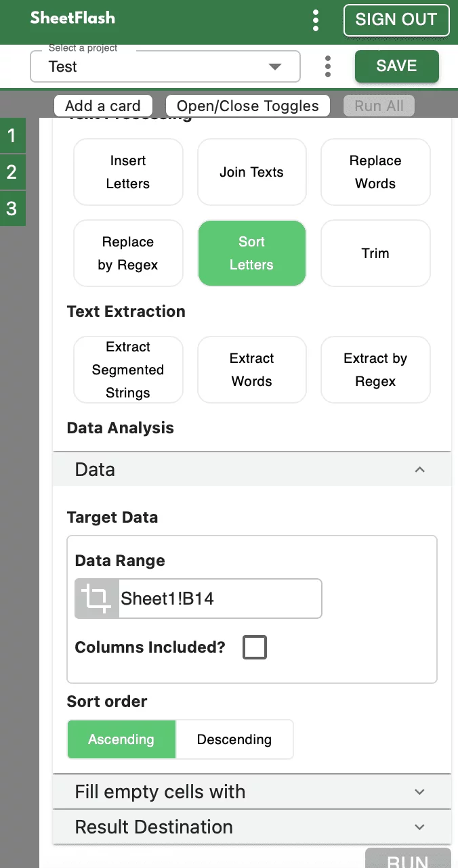Click the range selector crop icon
This screenshot has width=458, height=868.
tap(96, 599)
